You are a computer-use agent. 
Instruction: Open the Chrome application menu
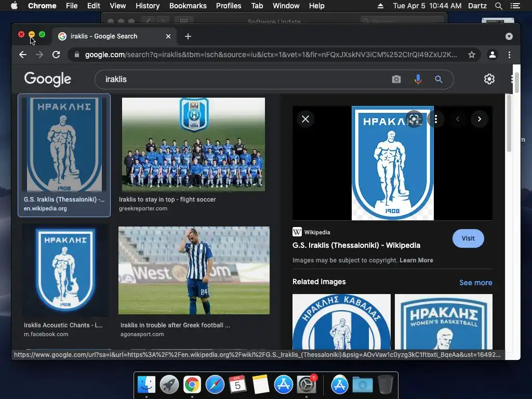coord(42,6)
